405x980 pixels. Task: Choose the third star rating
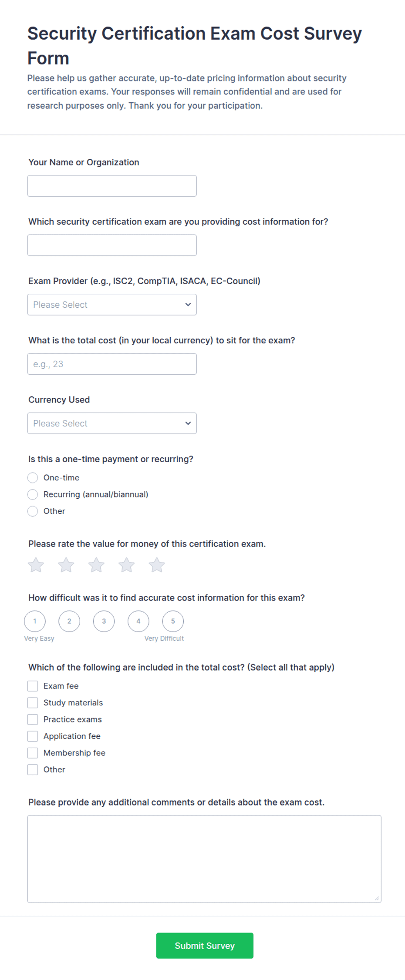pos(96,565)
